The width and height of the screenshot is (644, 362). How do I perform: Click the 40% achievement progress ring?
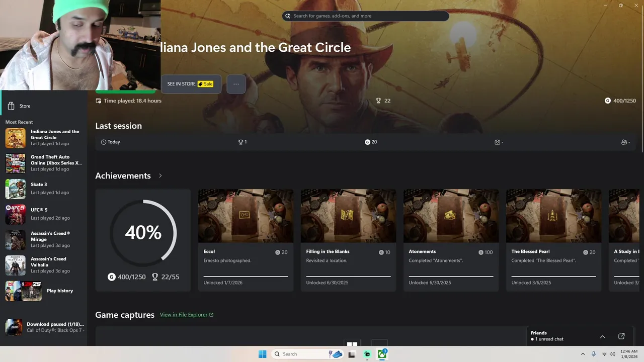pyautogui.click(x=143, y=232)
